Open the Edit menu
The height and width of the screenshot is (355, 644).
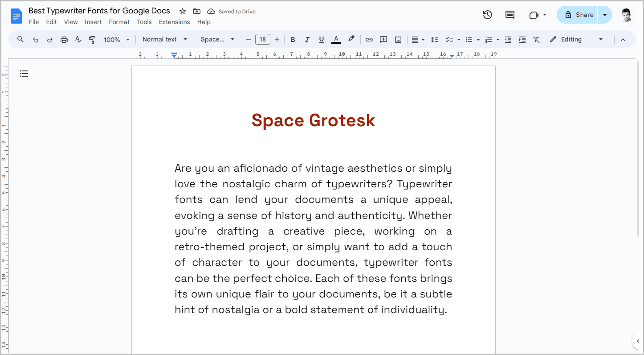tap(51, 22)
